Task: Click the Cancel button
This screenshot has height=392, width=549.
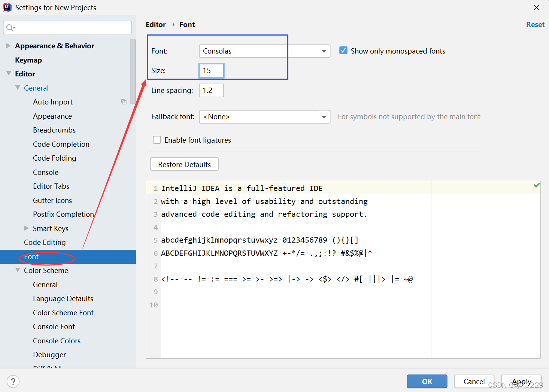Action: pyautogui.click(x=474, y=382)
